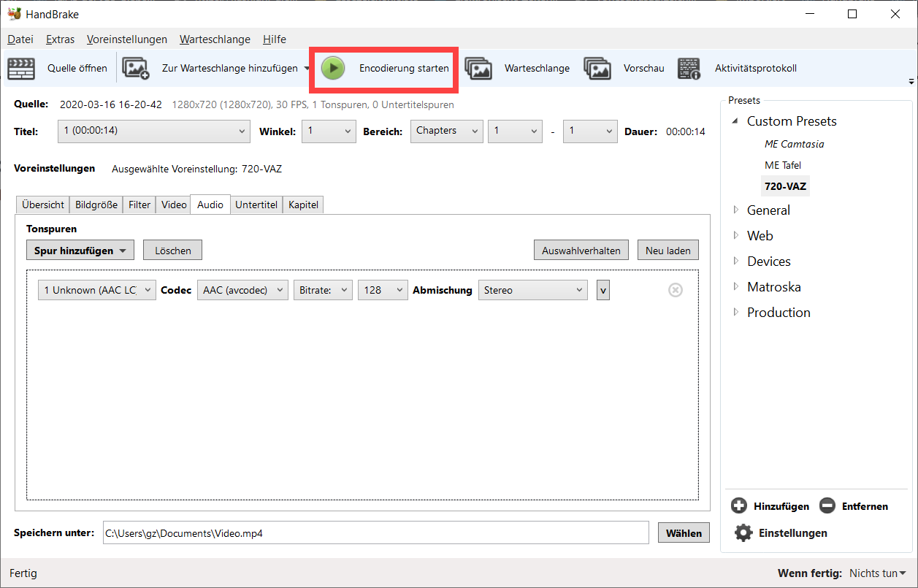Switch to the Video tab
918x588 pixels.
coord(174,205)
